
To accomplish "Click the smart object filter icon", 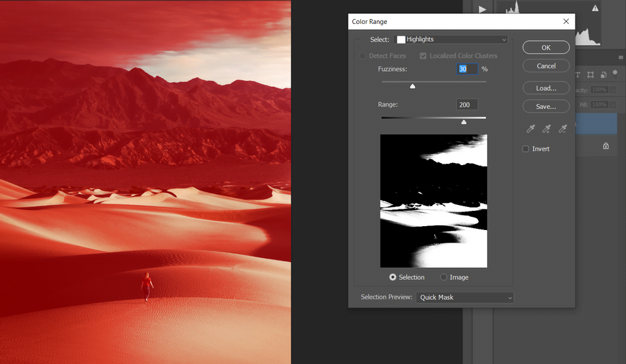I will coord(602,75).
